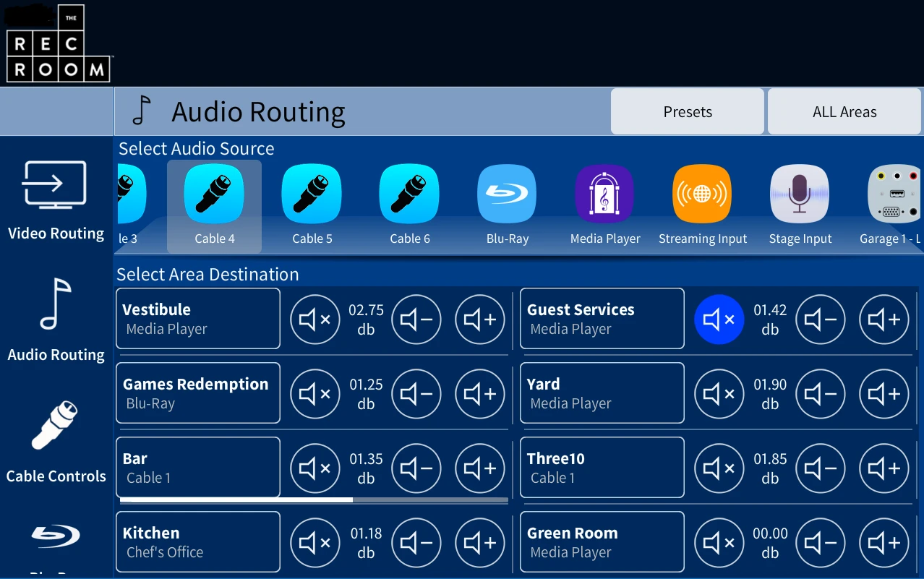The height and width of the screenshot is (579, 924).
Task: Select the Yard area destination
Action: tap(602, 393)
